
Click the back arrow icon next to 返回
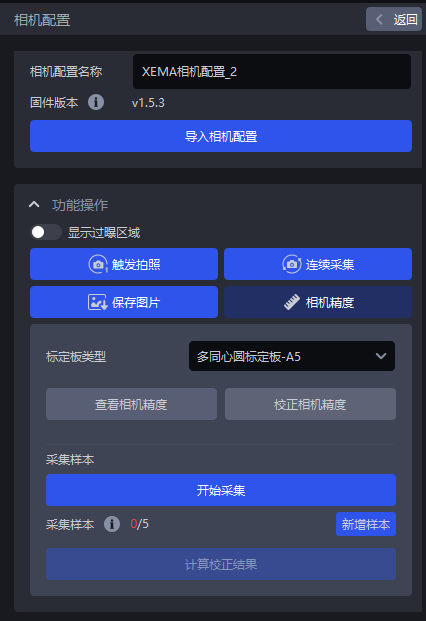[379, 19]
